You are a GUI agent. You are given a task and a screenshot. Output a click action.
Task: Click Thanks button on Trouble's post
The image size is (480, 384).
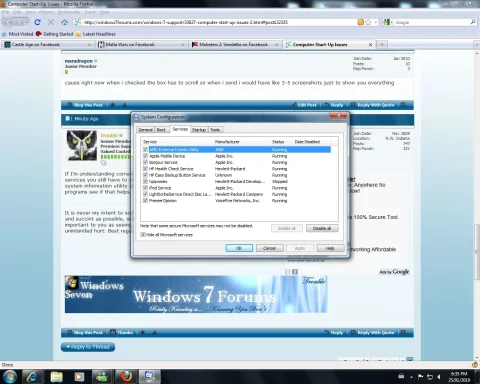point(122,332)
